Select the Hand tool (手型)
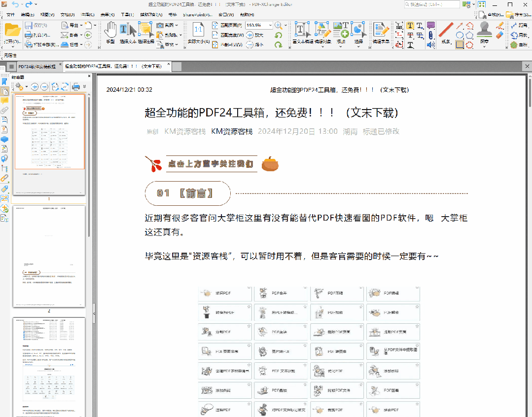532x417 pixels. pyautogui.click(x=110, y=33)
